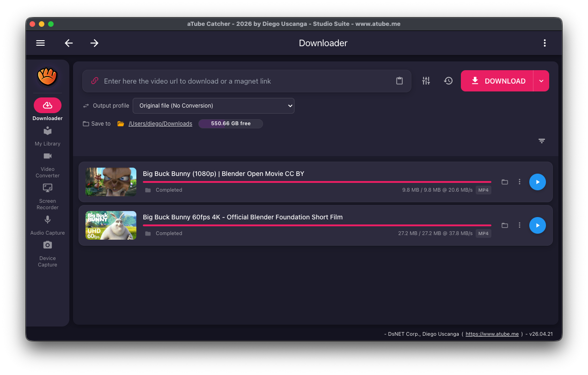Click the red DOWNLOAD button

pos(497,81)
